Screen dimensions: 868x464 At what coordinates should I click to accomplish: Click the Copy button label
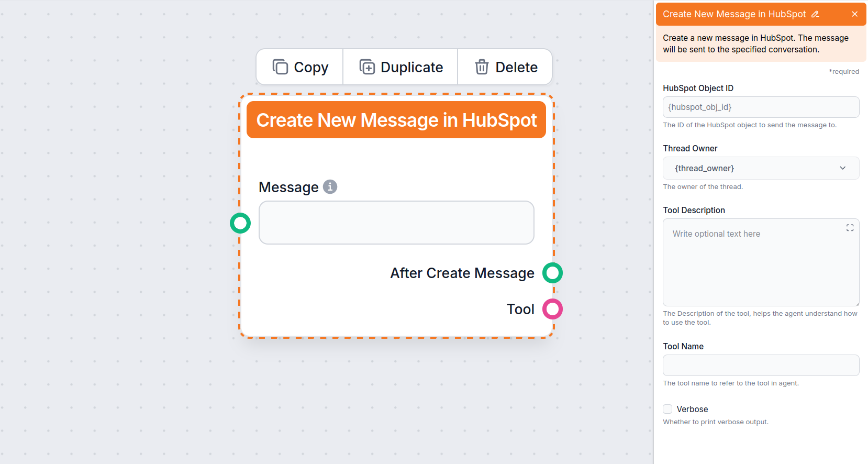click(311, 68)
